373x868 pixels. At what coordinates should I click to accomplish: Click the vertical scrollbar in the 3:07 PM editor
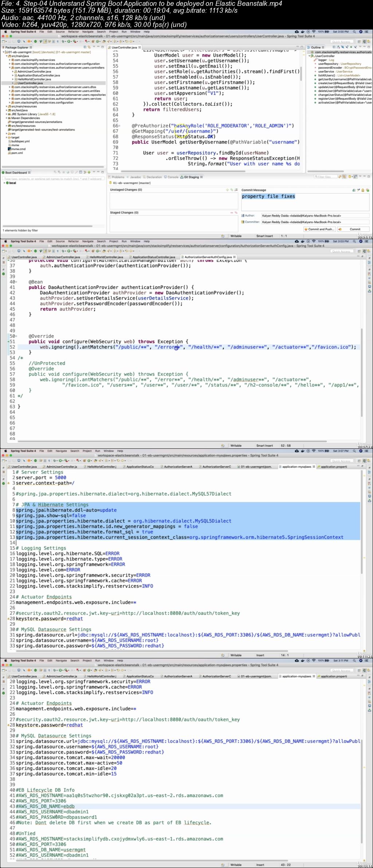[362, 522]
